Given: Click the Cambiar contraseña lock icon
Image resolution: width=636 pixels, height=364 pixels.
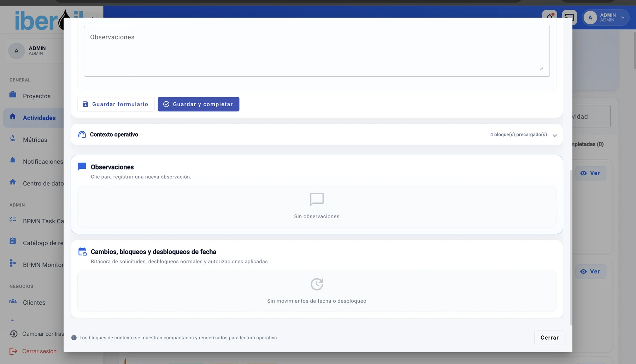Looking at the screenshot, I should pyautogui.click(x=13, y=334).
